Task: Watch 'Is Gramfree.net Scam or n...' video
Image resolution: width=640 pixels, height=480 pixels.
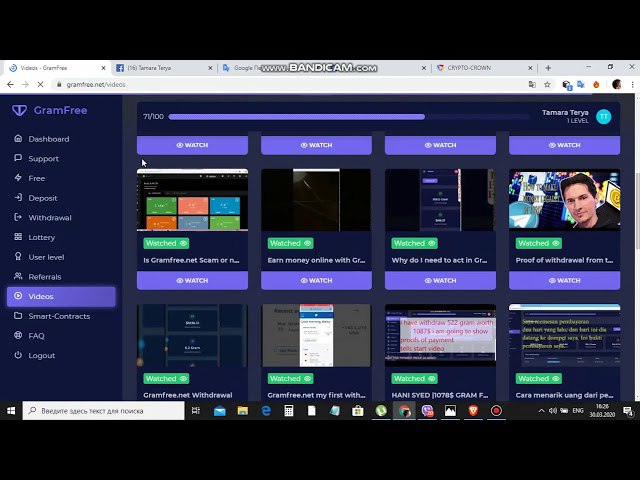Action: coord(192,280)
